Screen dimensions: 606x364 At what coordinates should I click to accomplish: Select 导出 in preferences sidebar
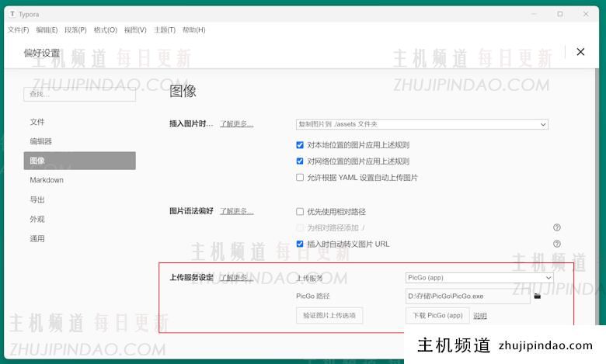79,199
